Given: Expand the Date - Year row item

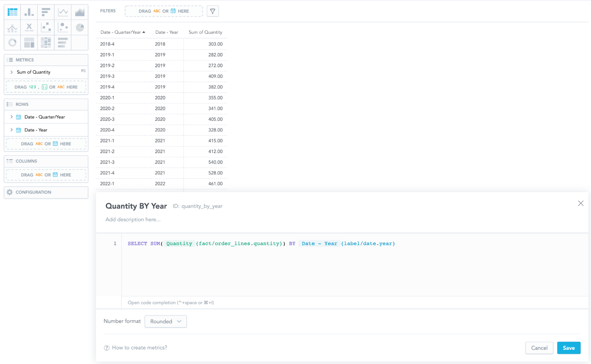Looking at the screenshot, I should coord(12,130).
